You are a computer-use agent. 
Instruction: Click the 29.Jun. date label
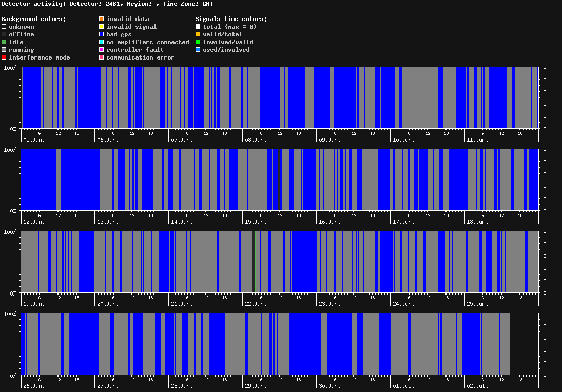256,386
